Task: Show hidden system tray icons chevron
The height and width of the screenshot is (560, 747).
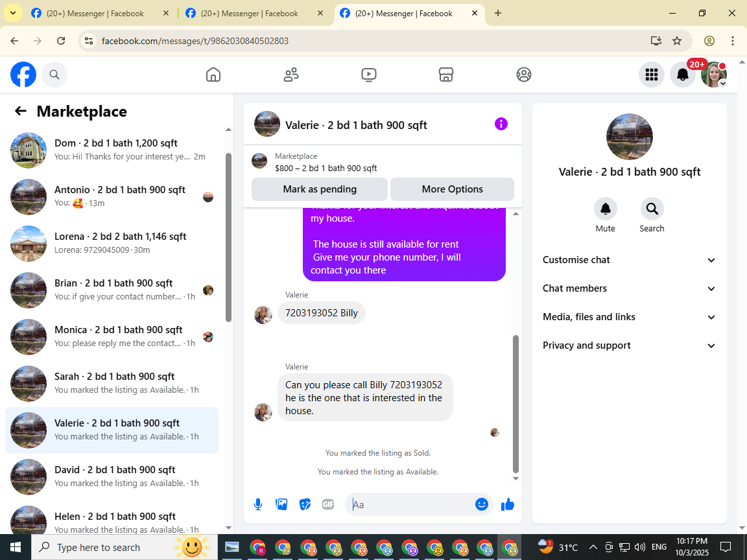Action: click(x=593, y=547)
